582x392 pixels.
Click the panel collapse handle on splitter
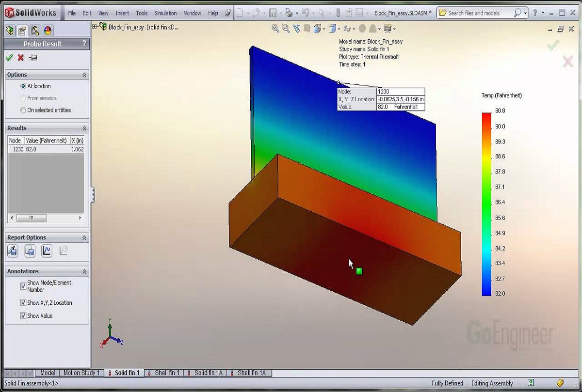click(x=93, y=195)
